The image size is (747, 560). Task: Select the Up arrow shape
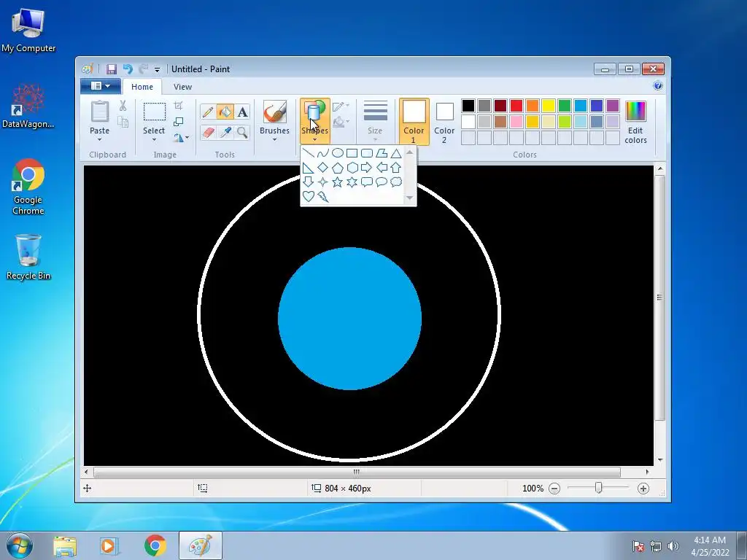pos(396,168)
